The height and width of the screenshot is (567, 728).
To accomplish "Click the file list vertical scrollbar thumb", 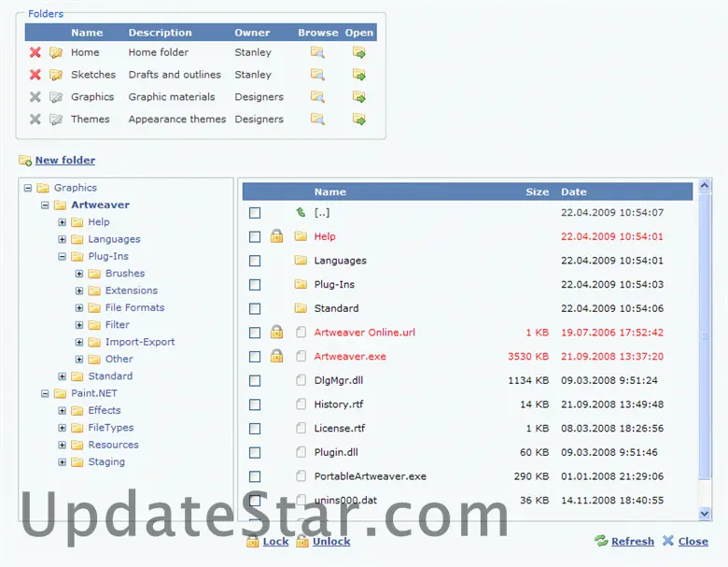I will (705, 336).
